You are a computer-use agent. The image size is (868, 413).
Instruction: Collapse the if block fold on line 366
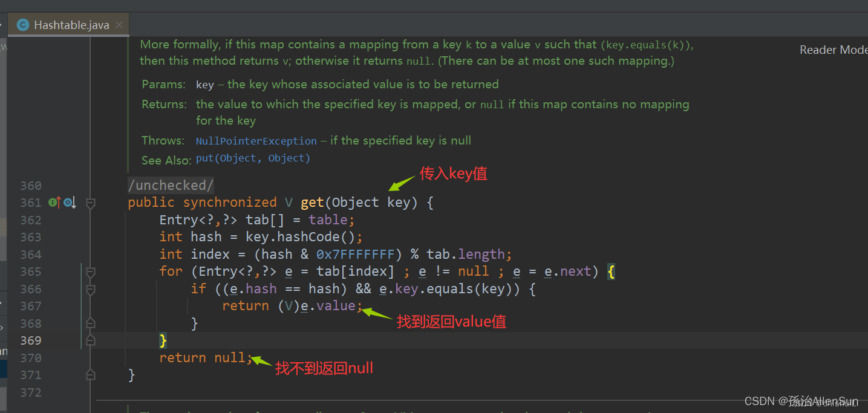(90, 290)
